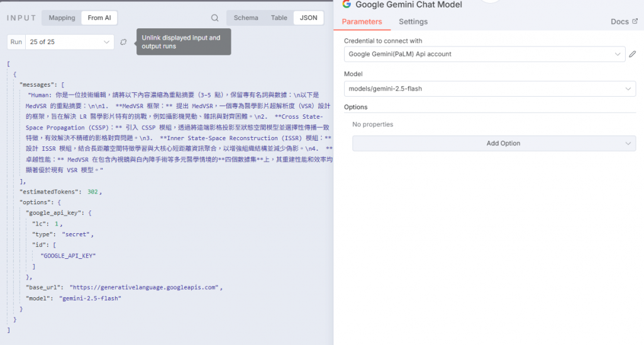Screen dimensions: 644x345
Task: Switch to Schema view
Action: tap(246, 18)
